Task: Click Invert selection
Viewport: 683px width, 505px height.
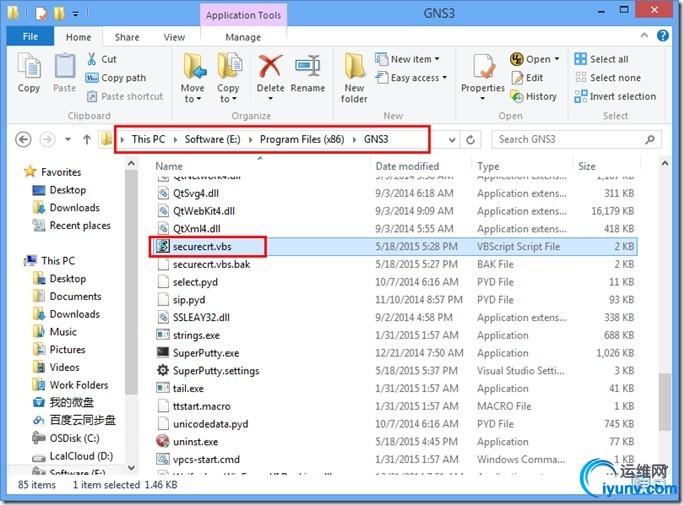Action: (615, 96)
